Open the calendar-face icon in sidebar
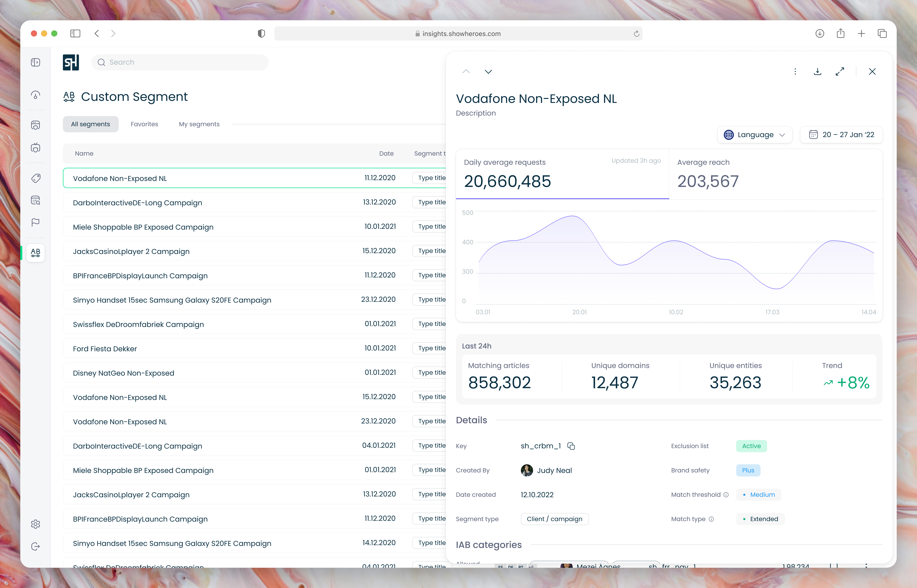 pos(36,125)
